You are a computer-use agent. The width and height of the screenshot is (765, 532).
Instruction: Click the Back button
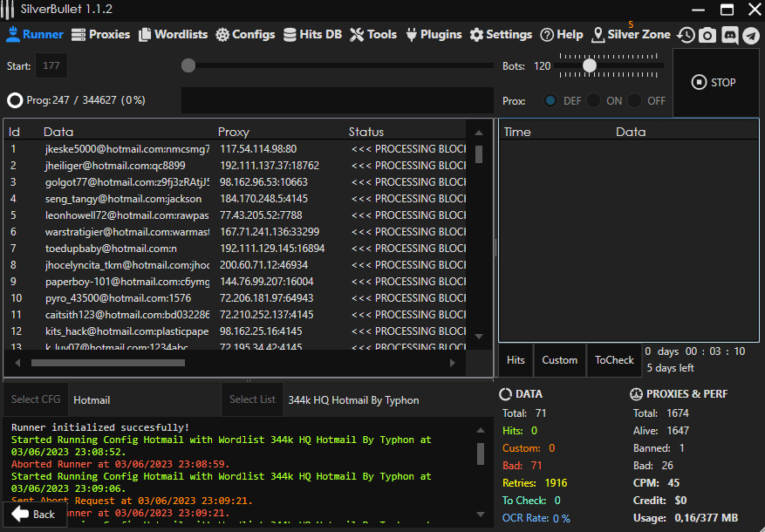(x=34, y=514)
